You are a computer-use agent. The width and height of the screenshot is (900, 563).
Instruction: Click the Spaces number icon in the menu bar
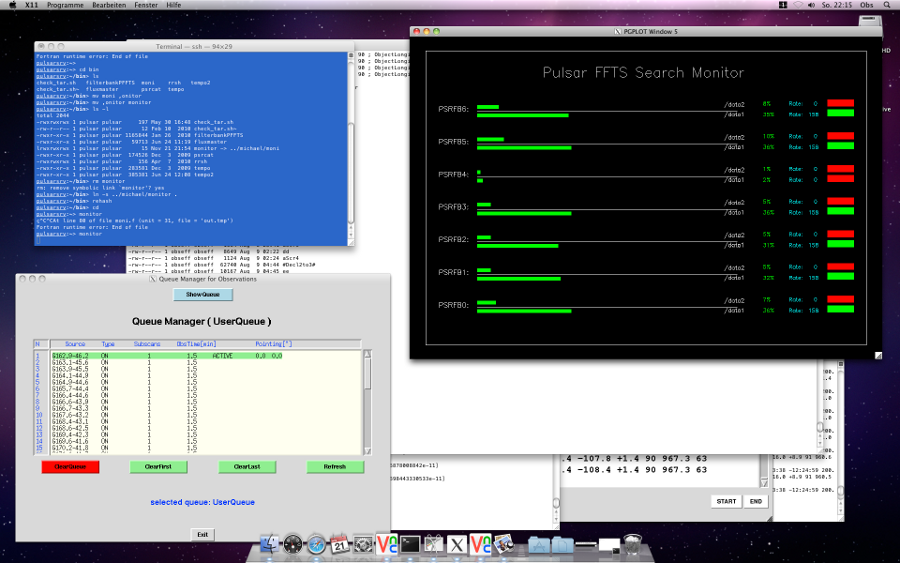pyautogui.click(x=783, y=5)
